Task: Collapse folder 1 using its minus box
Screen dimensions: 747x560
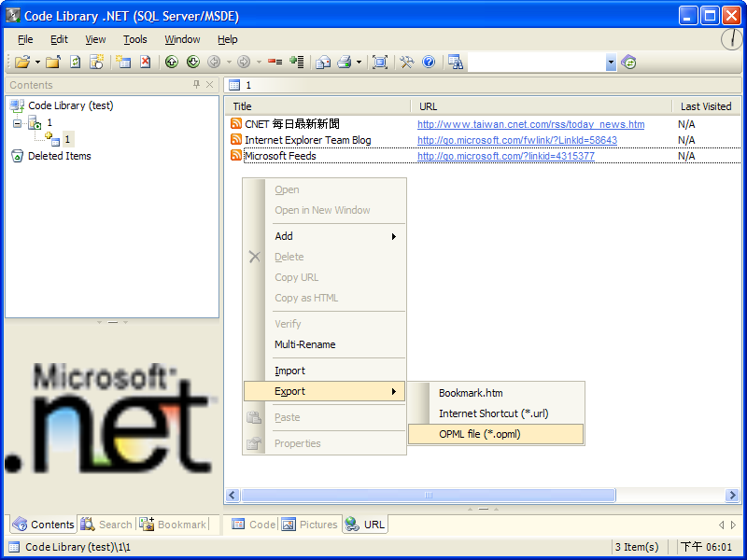Action: pos(17,123)
